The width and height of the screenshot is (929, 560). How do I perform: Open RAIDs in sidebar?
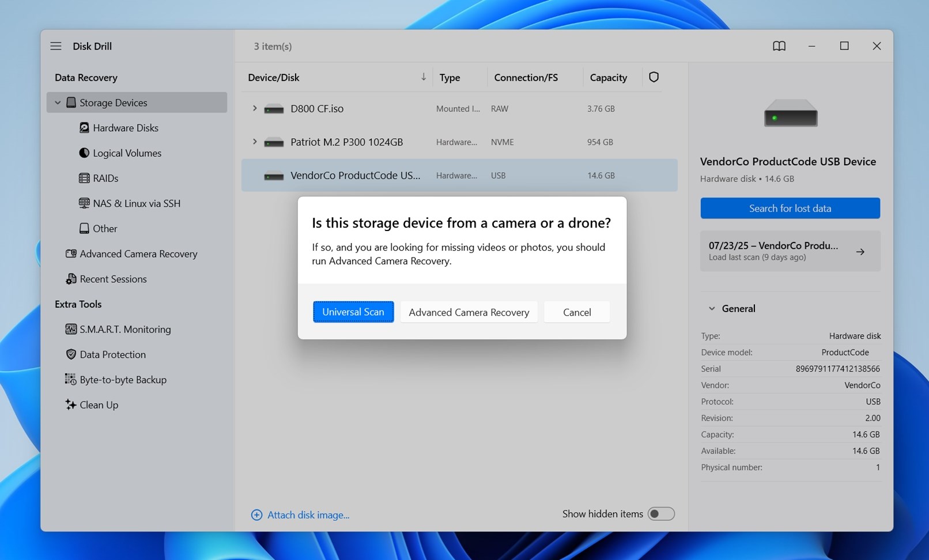coord(105,179)
